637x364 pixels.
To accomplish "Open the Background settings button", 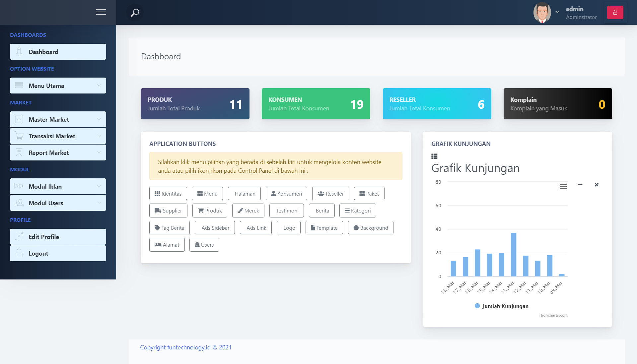I will pos(371,228).
